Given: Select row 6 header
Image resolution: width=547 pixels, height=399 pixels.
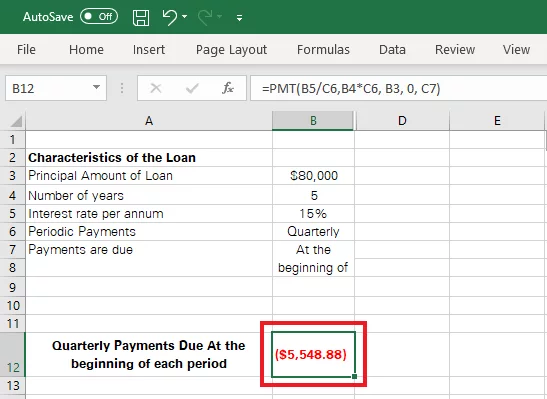Looking at the screenshot, I should (13, 232).
